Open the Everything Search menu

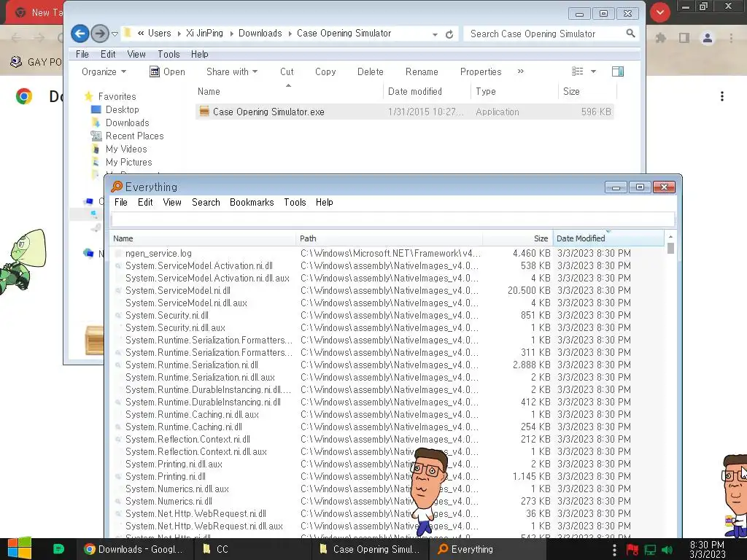coord(206,203)
